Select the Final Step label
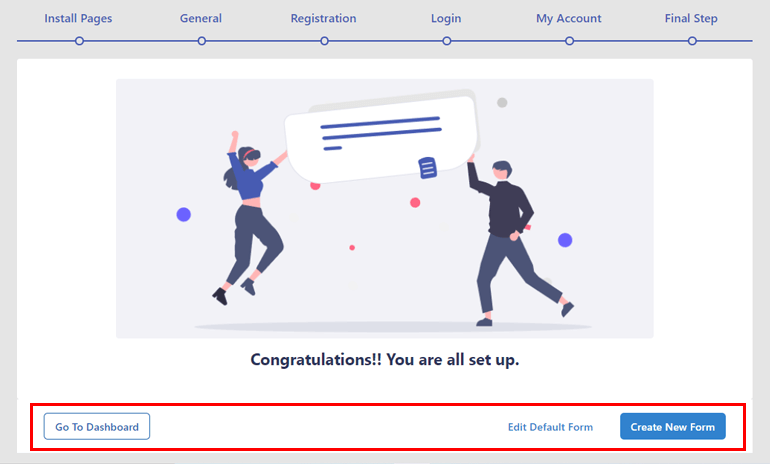 691,19
